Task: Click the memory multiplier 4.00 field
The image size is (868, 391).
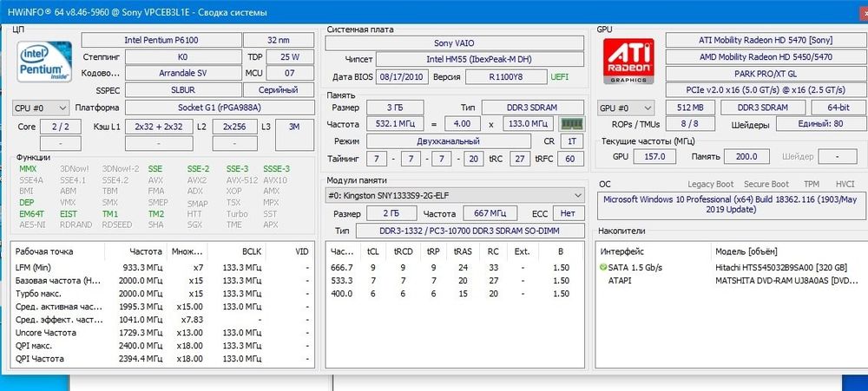Action: [x=463, y=124]
